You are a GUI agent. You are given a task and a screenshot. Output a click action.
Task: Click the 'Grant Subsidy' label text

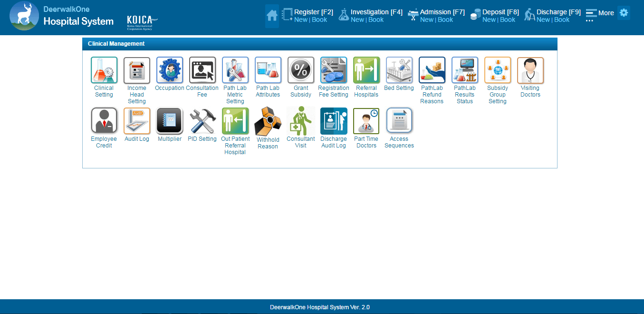[301, 91]
